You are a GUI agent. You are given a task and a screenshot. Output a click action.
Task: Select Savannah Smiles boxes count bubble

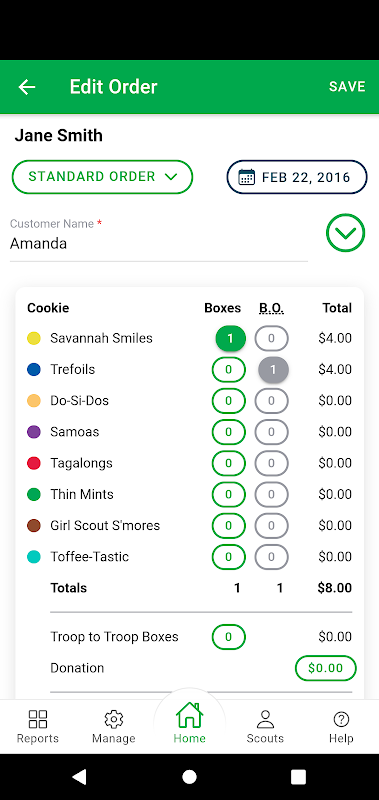[x=231, y=339]
